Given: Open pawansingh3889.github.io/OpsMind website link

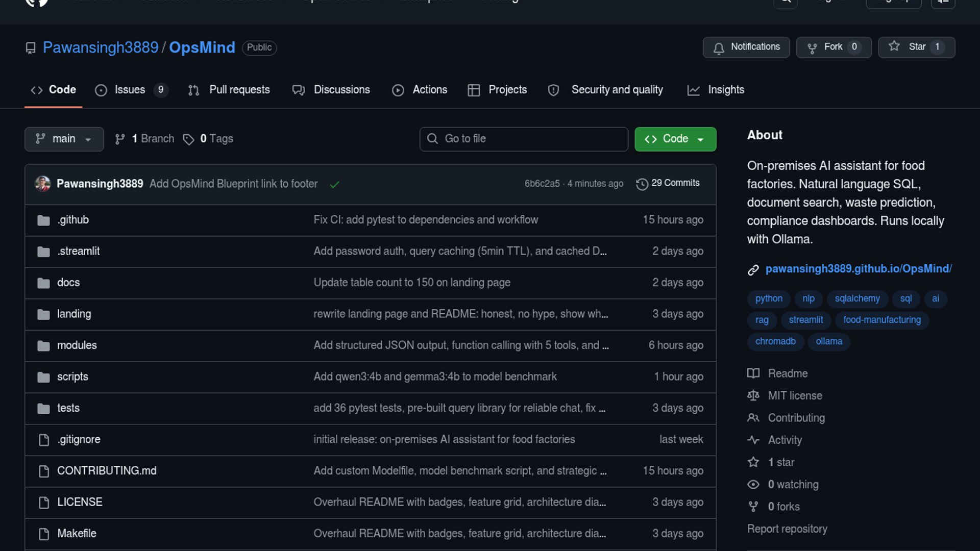Looking at the screenshot, I should coord(858,269).
